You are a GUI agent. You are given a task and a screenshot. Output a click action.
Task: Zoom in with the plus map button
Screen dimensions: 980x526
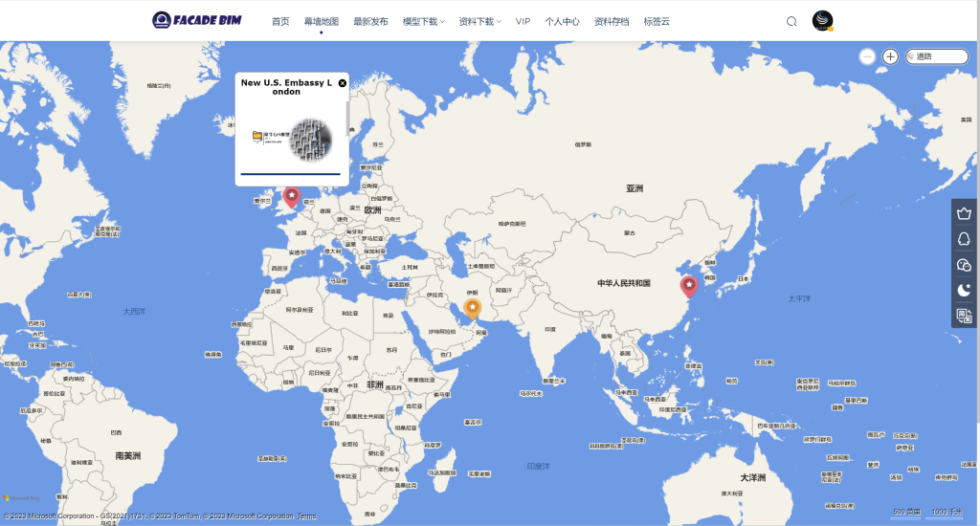pos(890,56)
